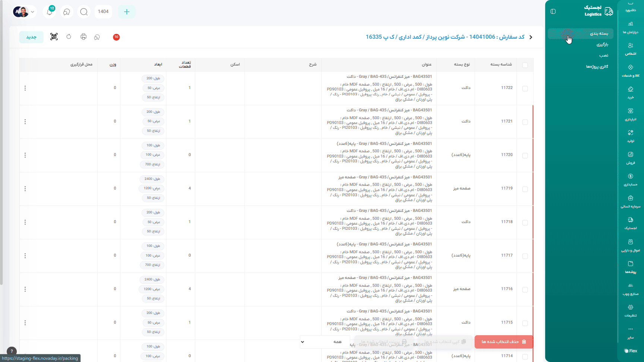Click the printer icon in toolbar
The height and width of the screenshot is (362, 644).
point(83,37)
